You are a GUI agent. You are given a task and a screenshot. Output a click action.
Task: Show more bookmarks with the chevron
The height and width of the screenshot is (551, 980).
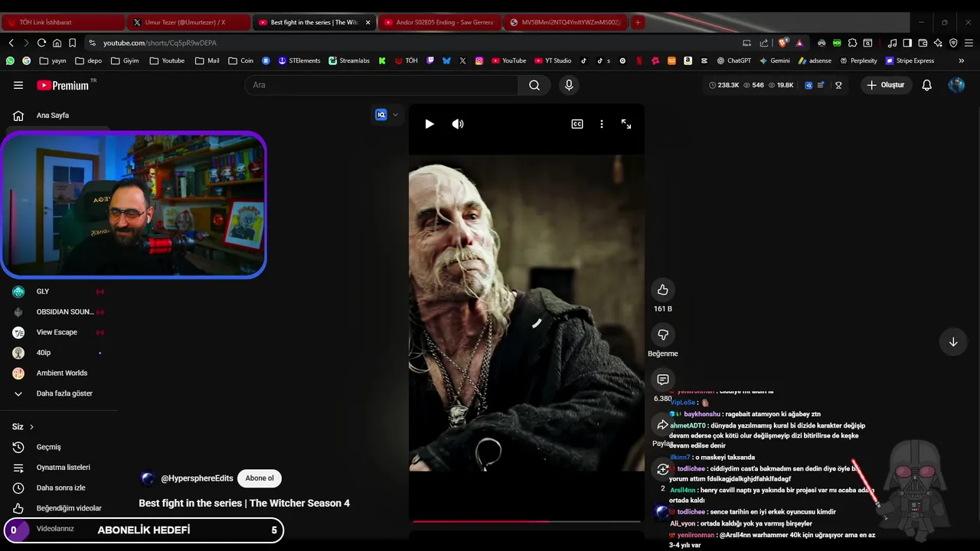click(961, 60)
